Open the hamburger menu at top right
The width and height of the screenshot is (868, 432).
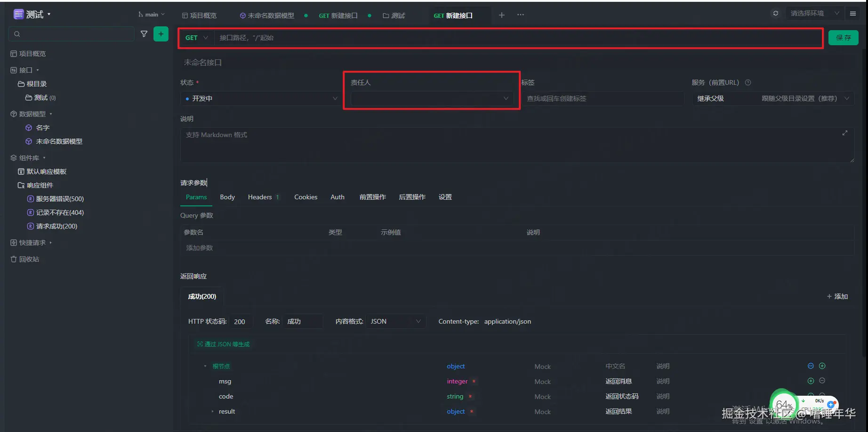853,14
